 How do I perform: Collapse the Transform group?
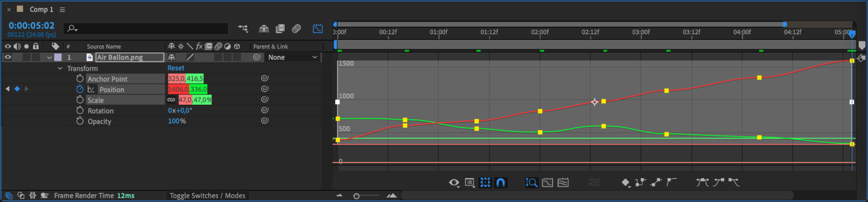click(x=60, y=68)
